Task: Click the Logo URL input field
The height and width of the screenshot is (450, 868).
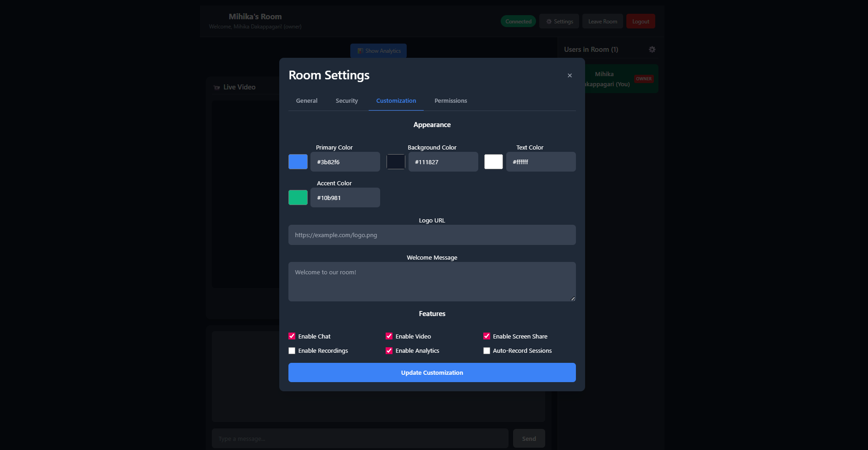Action: tap(431, 235)
